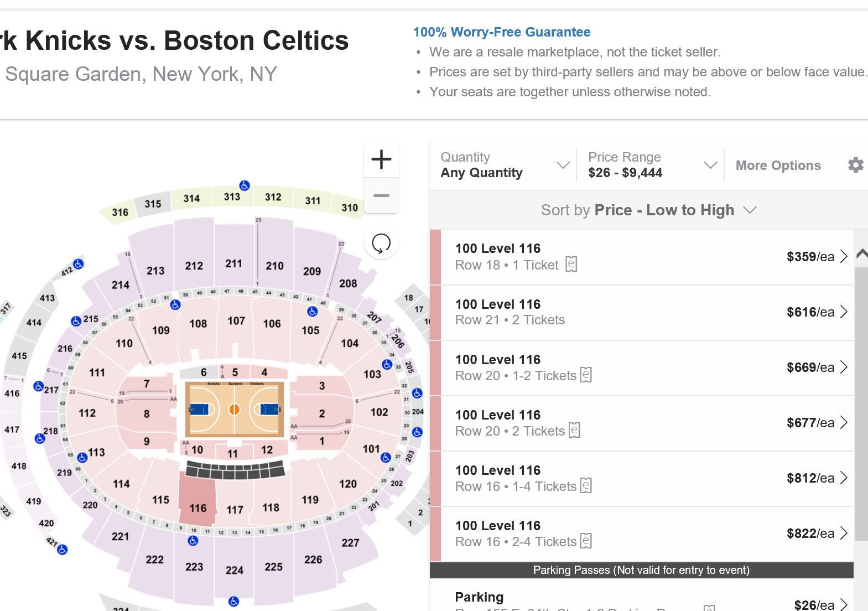
Task: Open the $616/ea Row 21 listing chevron
Action: click(844, 312)
